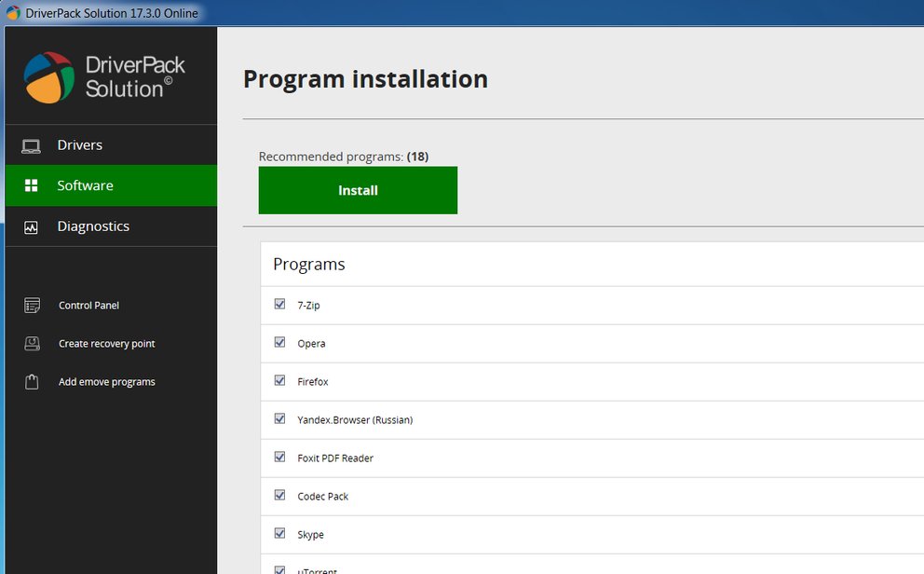Click the Codec Pack row label
Viewport: 924px width, 574px height.
(x=323, y=497)
